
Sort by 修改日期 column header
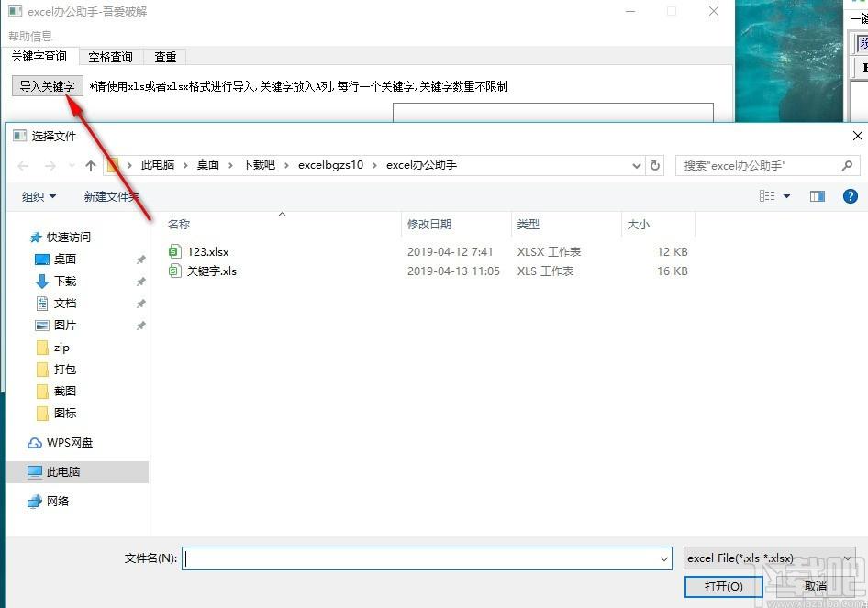429,224
